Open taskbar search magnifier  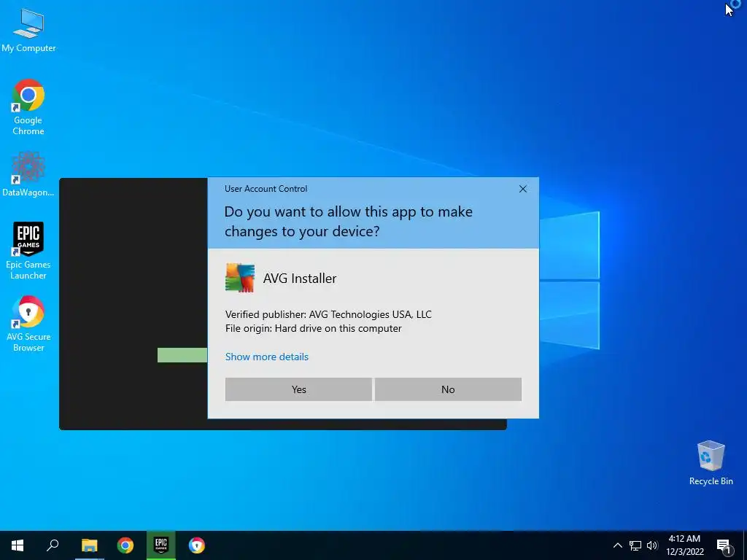click(x=53, y=545)
